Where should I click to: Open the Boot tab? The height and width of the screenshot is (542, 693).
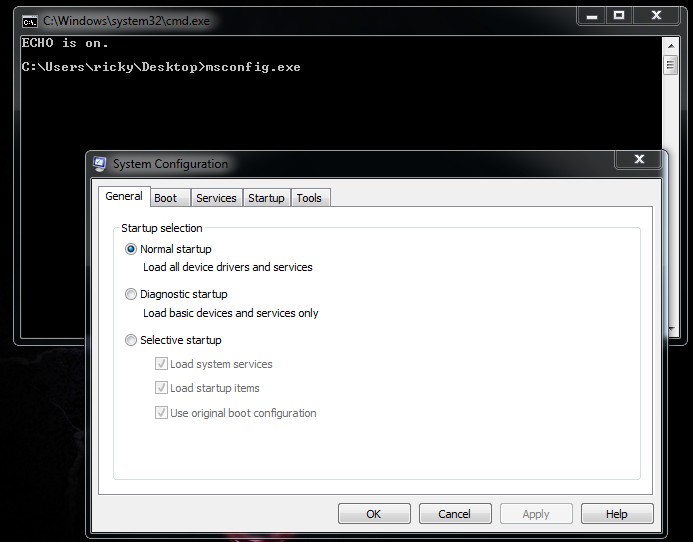(171, 198)
